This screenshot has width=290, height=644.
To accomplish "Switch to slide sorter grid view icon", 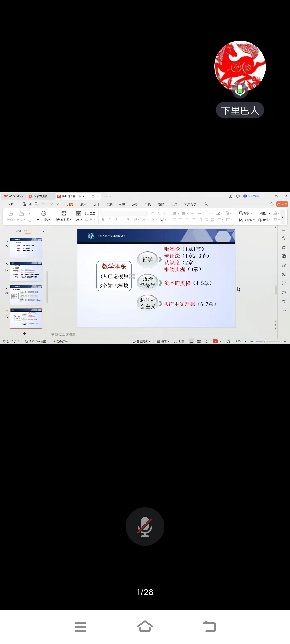I will point(199,341).
